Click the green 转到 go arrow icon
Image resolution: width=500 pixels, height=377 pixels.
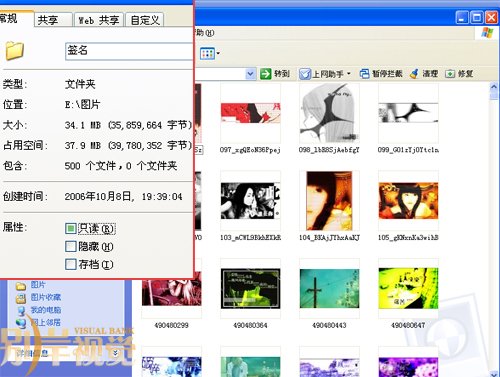pyautogui.click(x=266, y=74)
